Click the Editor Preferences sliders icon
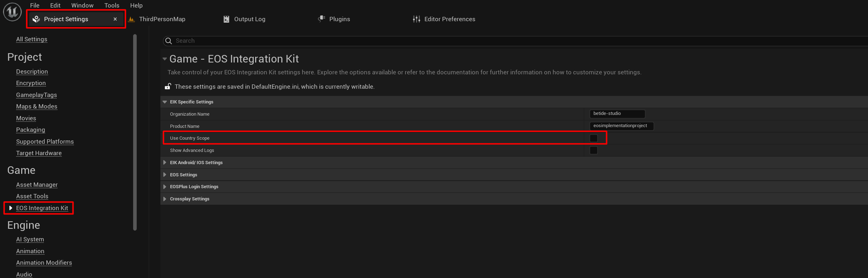This screenshot has height=278, width=868. tap(416, 19)
